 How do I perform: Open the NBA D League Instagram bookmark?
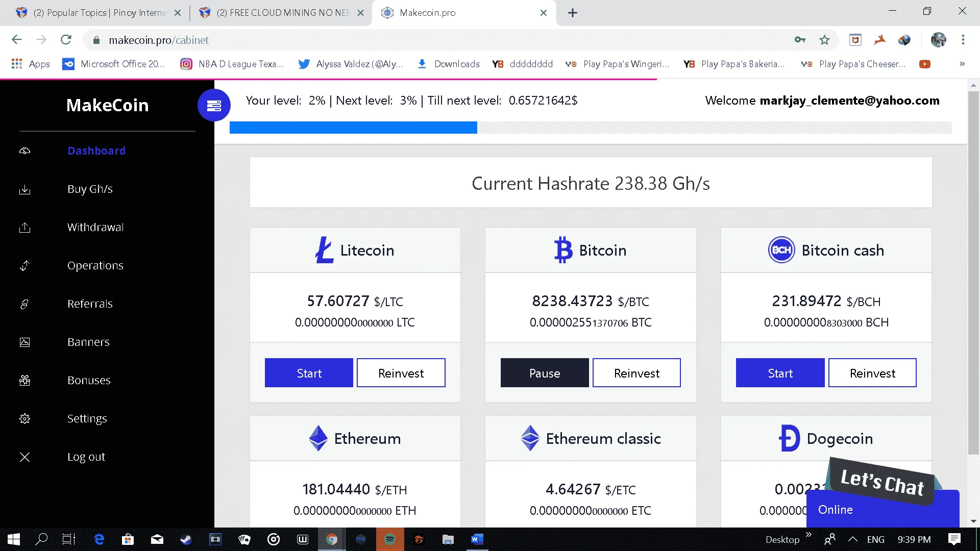click(232, 64)
